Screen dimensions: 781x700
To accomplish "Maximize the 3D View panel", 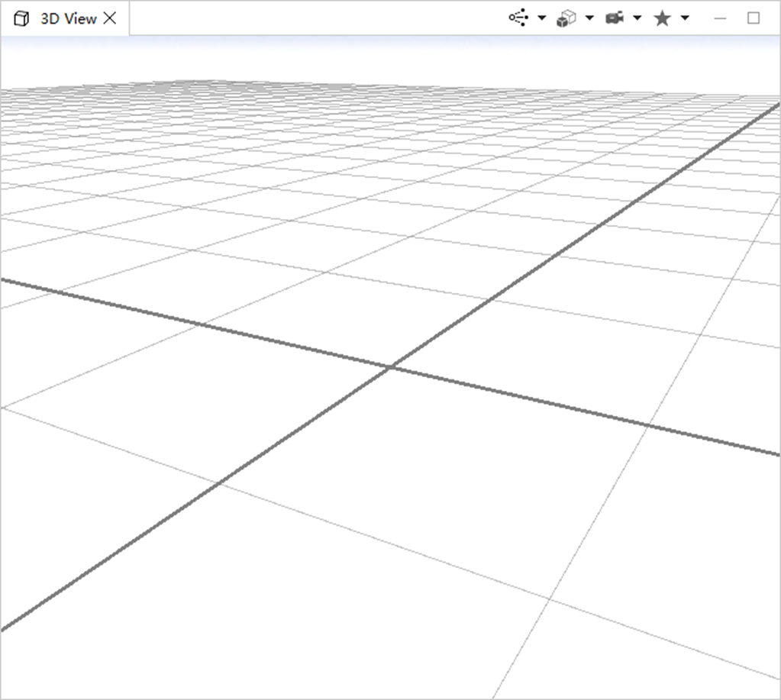I will pos(754,18).
